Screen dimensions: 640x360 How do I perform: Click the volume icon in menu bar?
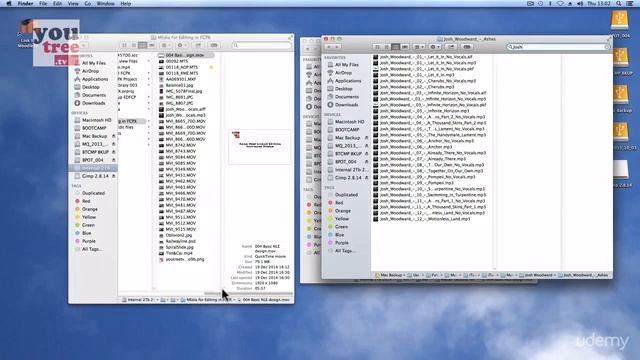(580, 4)
